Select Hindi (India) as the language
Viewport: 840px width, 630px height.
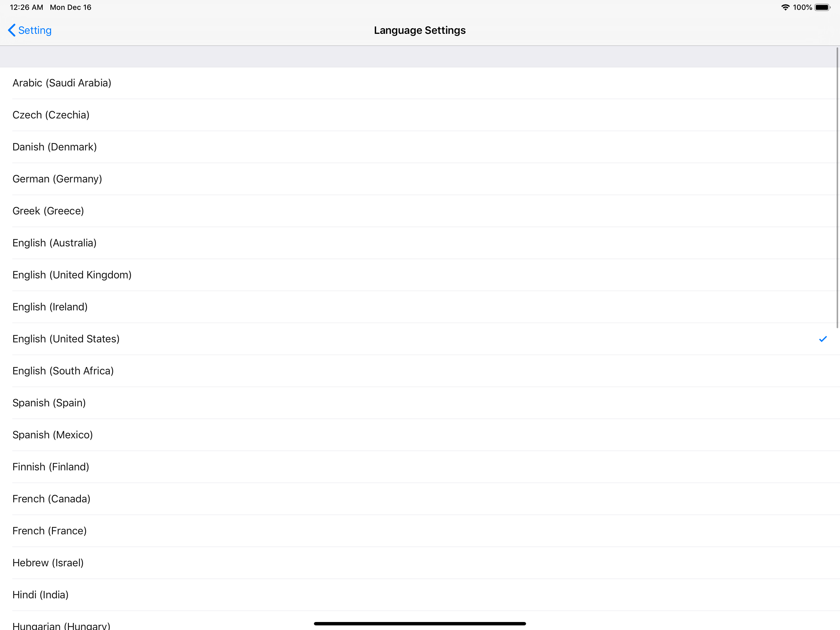40,594
